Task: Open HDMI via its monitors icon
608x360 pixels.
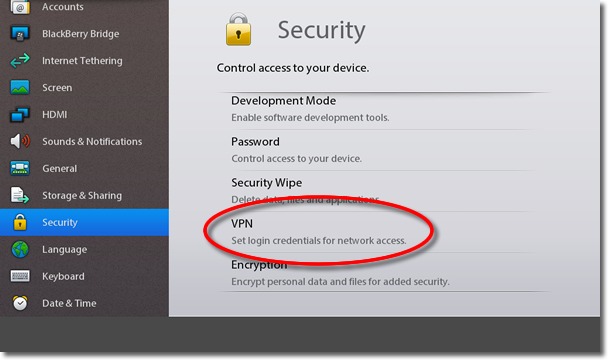Action: (x=20, y=114)
